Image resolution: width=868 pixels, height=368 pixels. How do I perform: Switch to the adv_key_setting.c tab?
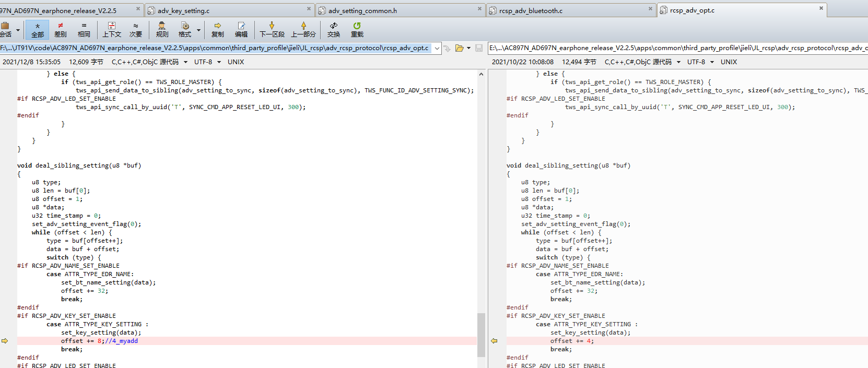tap(230, 10)
